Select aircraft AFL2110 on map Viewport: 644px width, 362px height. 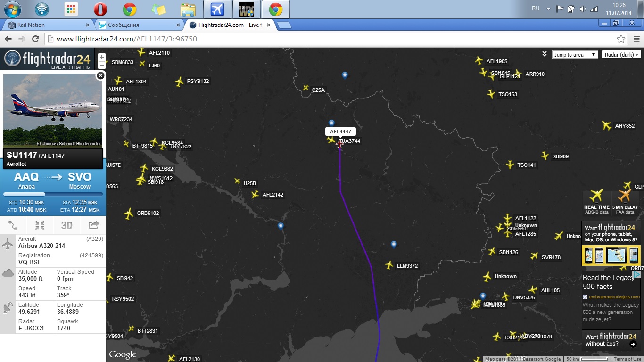140,52
